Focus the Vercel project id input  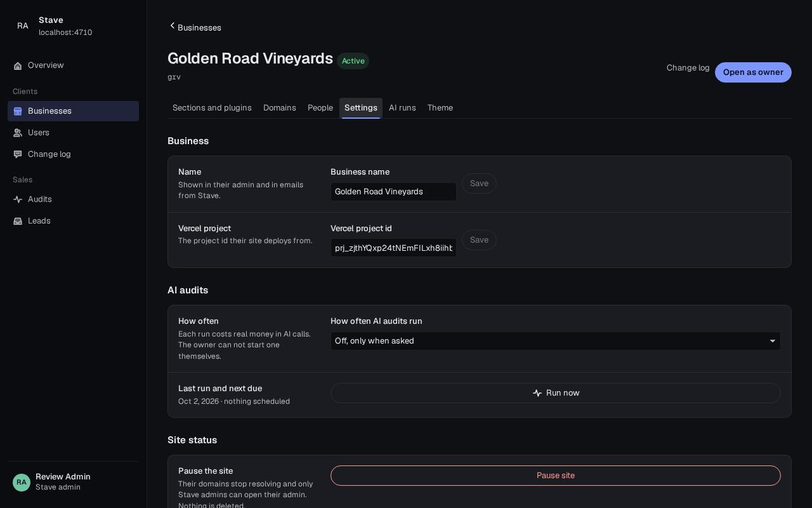coord(393,248)
